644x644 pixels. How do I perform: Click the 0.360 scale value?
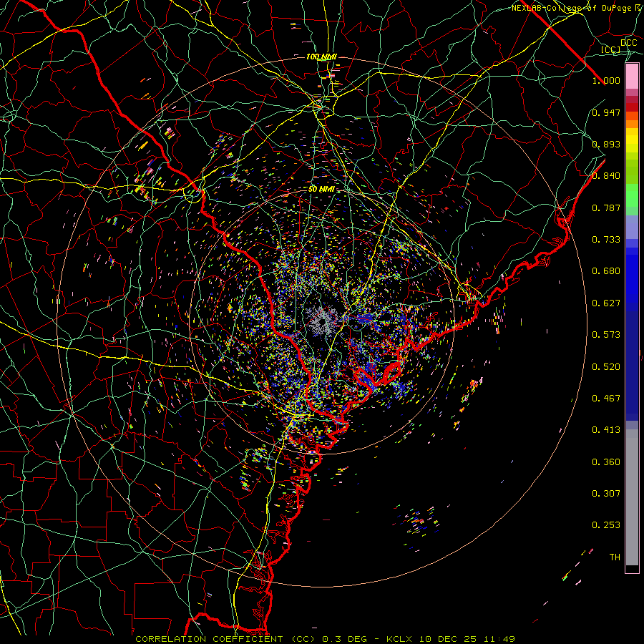(x=606, y=462)
